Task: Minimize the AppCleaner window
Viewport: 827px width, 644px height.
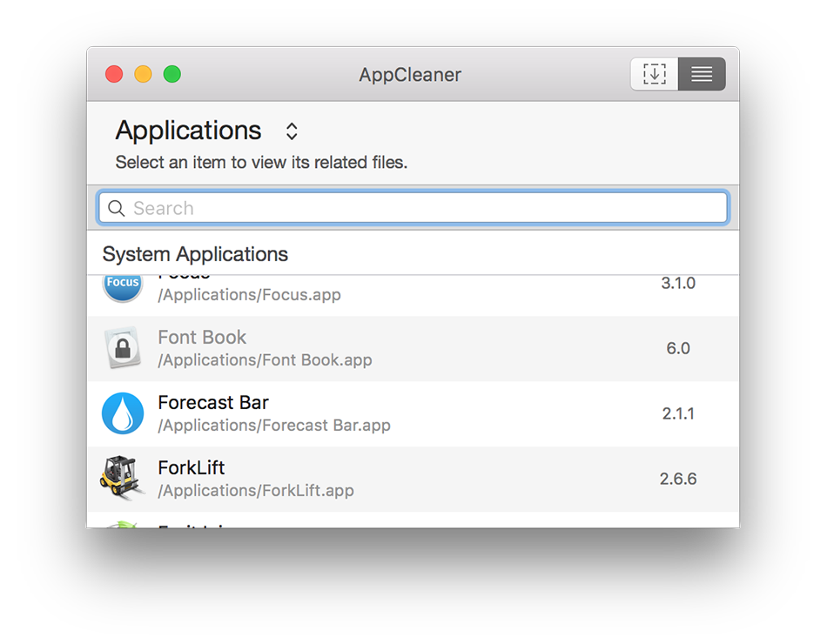Action: coord(143,74)
